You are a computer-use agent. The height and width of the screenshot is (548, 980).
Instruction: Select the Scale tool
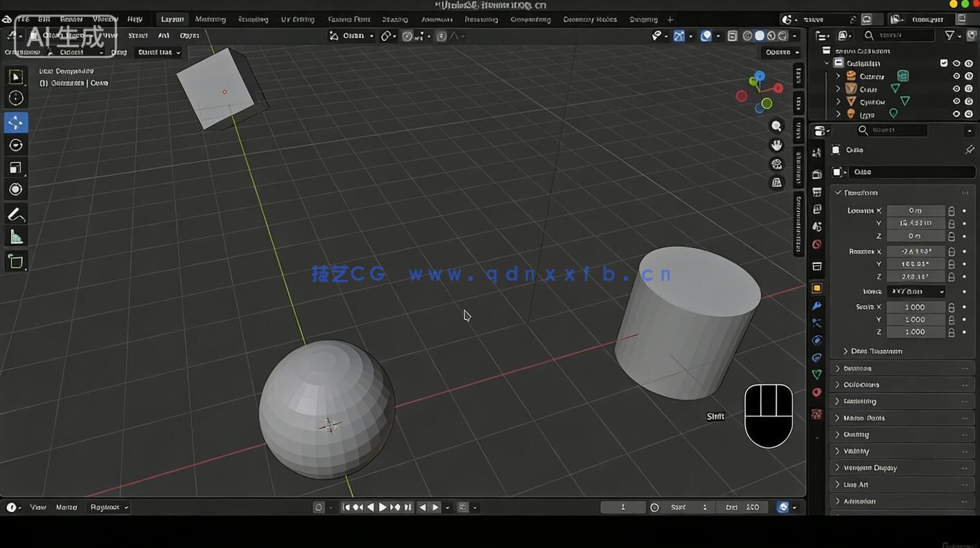15,167
